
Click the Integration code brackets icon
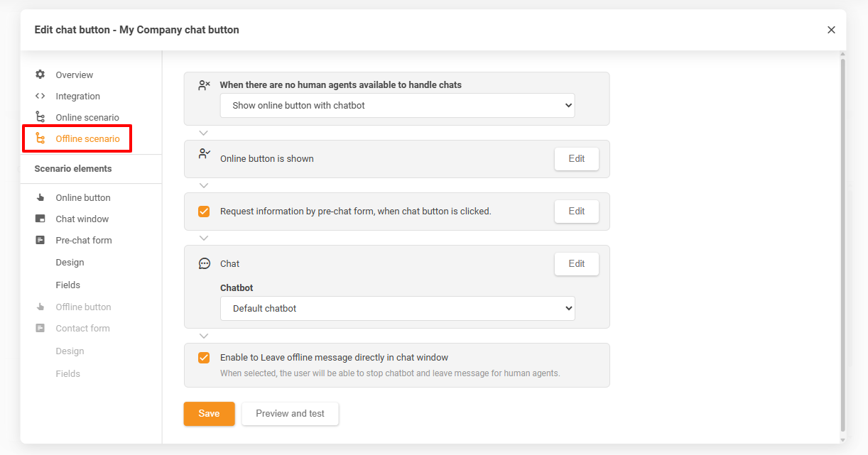point(40,96)
